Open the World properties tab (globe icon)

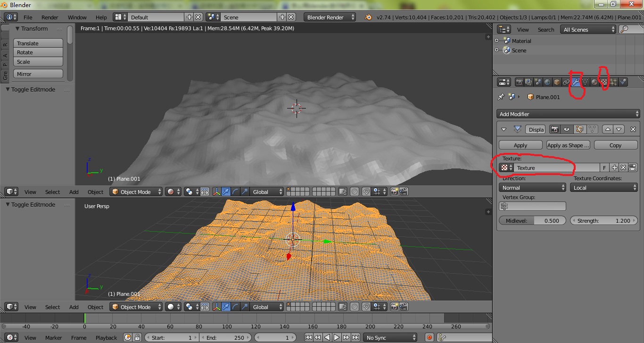coord(547,82)
